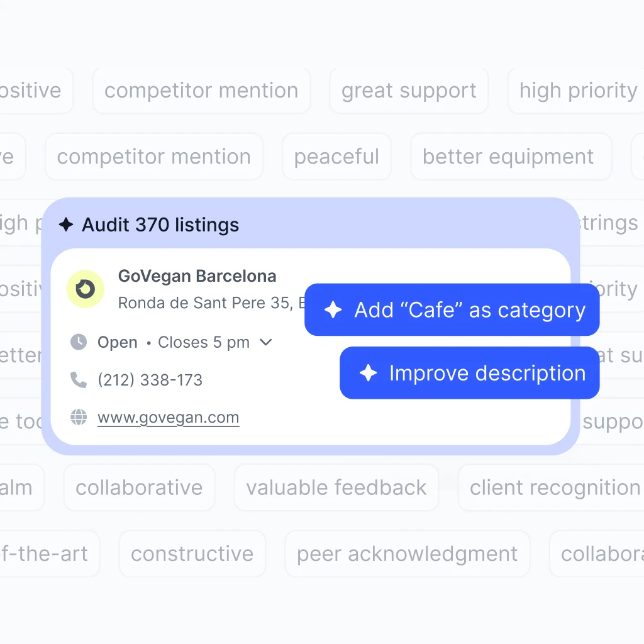Pick the "valuable feedback" tag

tap(336, 487)
